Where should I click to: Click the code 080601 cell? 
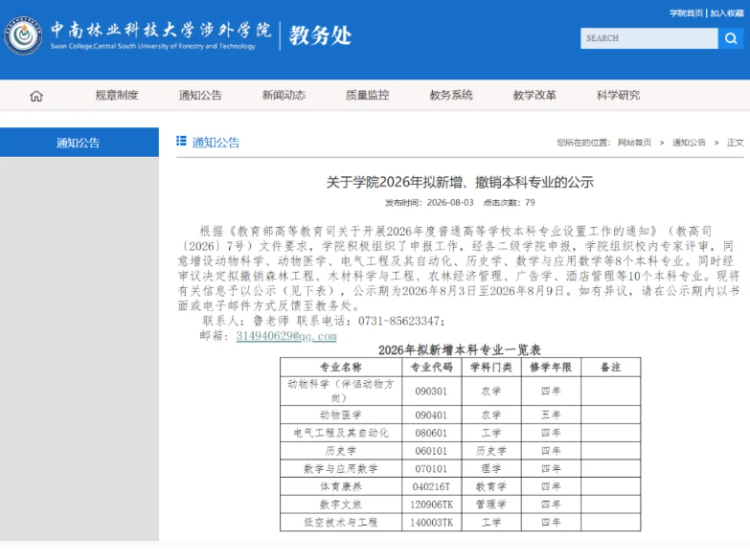(431, 433)
